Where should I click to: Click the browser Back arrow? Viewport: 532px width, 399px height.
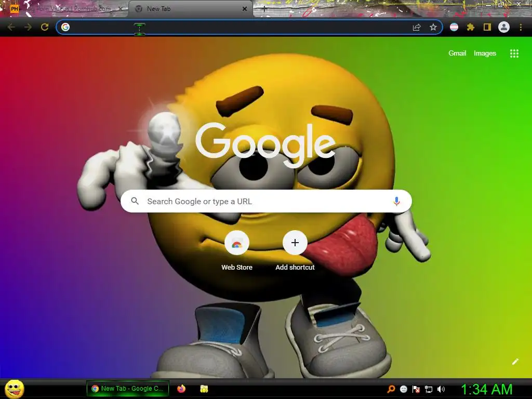pyautogui.click(x=11, y=27)
